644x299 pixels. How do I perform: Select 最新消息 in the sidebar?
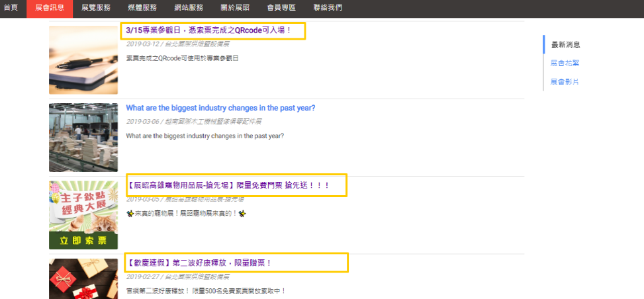coord(565,45)
